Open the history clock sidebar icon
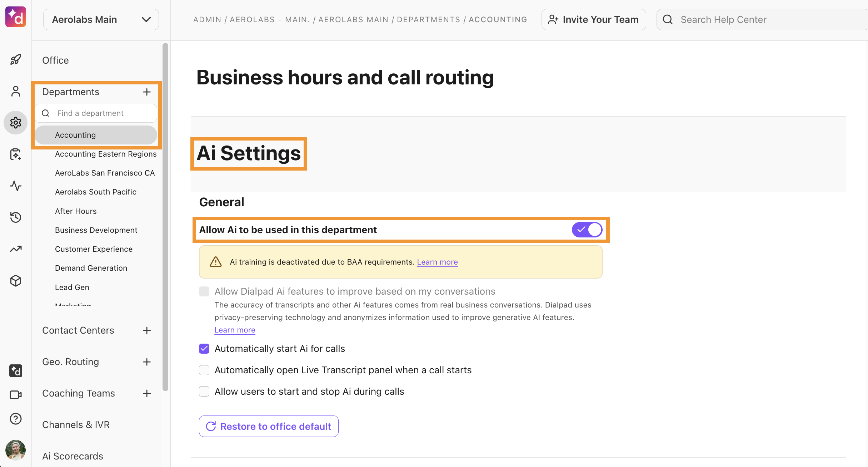This screenshot has height=467, width=868. [x=15, y=217]
